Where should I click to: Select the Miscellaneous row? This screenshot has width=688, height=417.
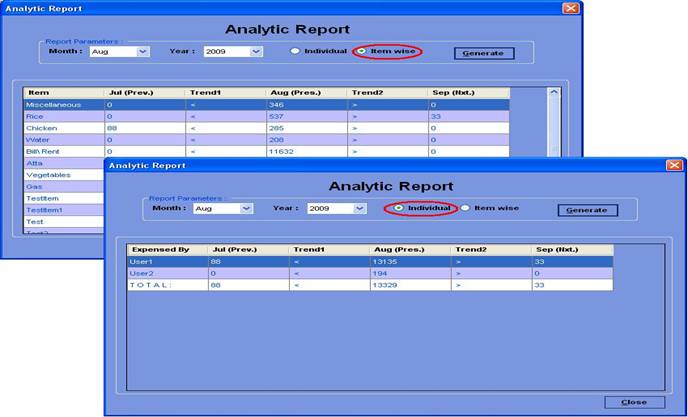coord(267,105)
